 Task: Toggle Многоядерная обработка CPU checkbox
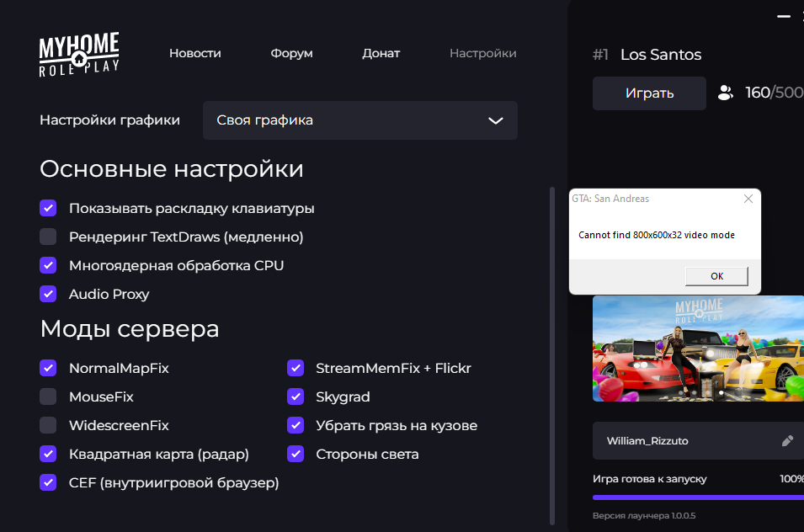click(48, 265)
